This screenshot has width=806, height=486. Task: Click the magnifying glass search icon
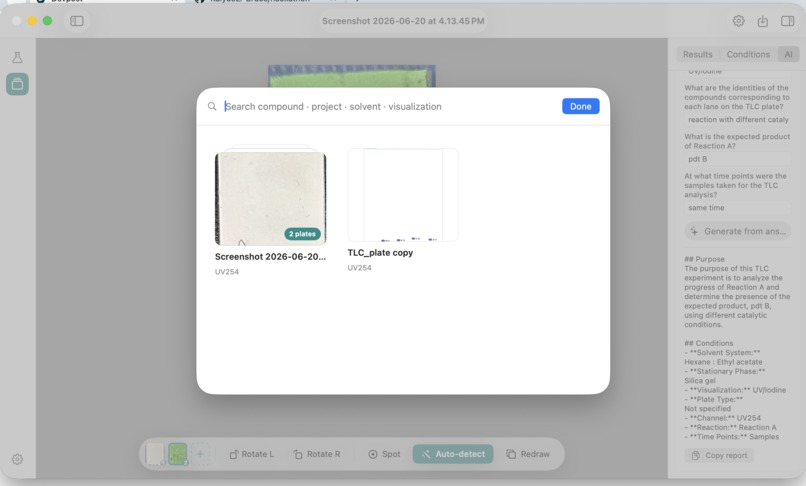coord(212,106)
